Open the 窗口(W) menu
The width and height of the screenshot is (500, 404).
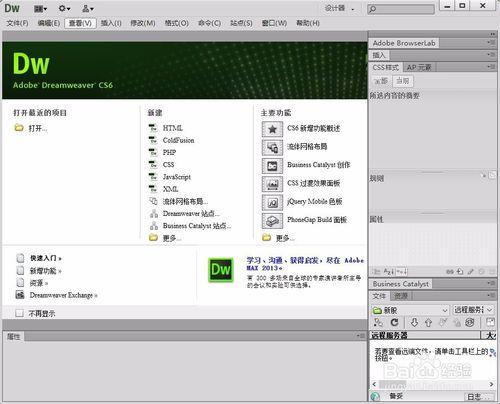[274, 23]
